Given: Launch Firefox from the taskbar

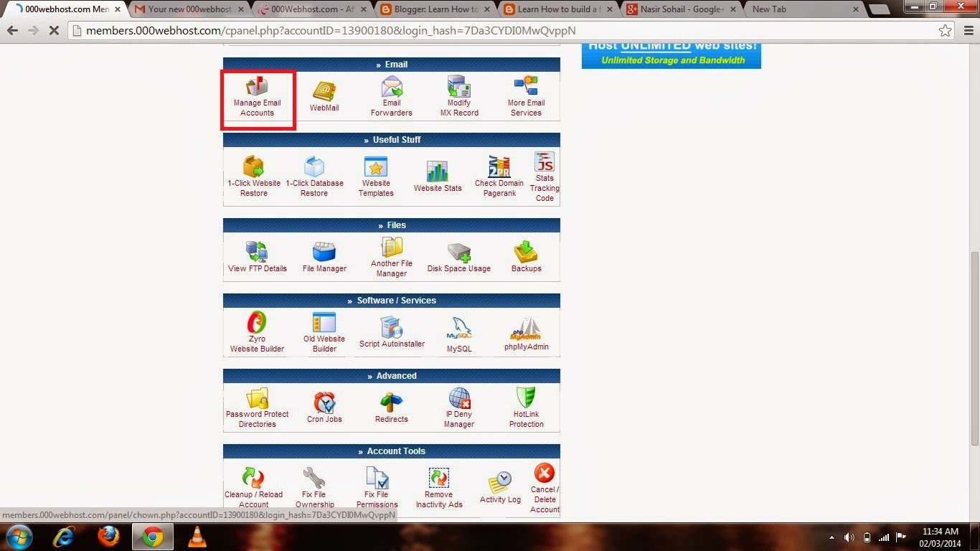Looking at the screenshot, I should point(108,537).
